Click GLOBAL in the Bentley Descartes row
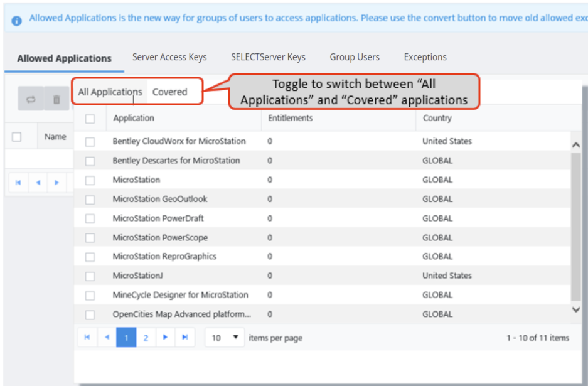The height and width of the screenshot is (386, 588). (x=437, y=161)
